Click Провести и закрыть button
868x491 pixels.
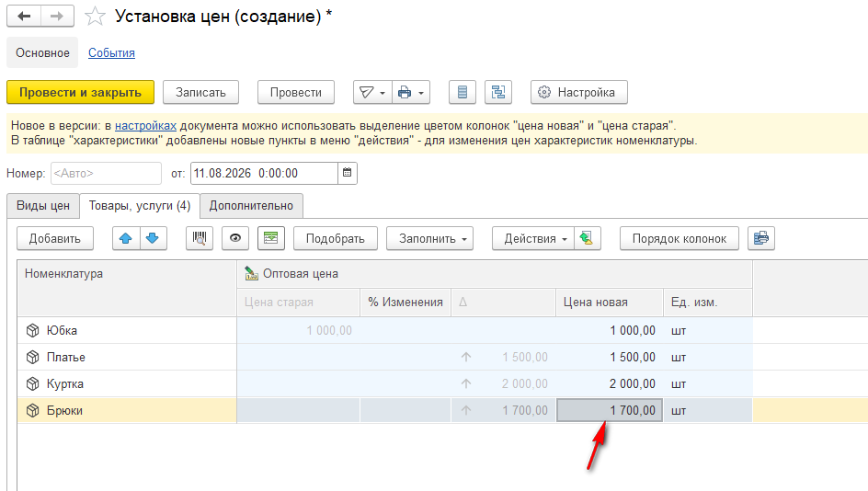(80, 93)
